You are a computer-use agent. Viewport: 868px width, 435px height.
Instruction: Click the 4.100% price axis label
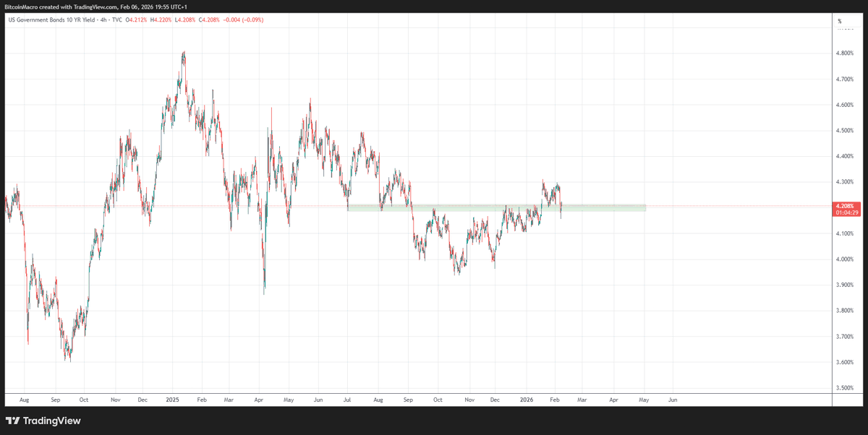[846, 233]
